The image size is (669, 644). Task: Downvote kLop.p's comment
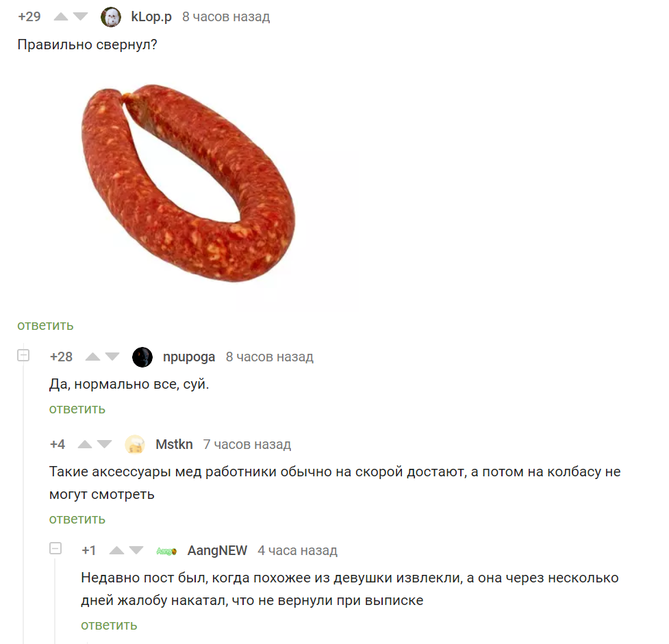point(80,17)
